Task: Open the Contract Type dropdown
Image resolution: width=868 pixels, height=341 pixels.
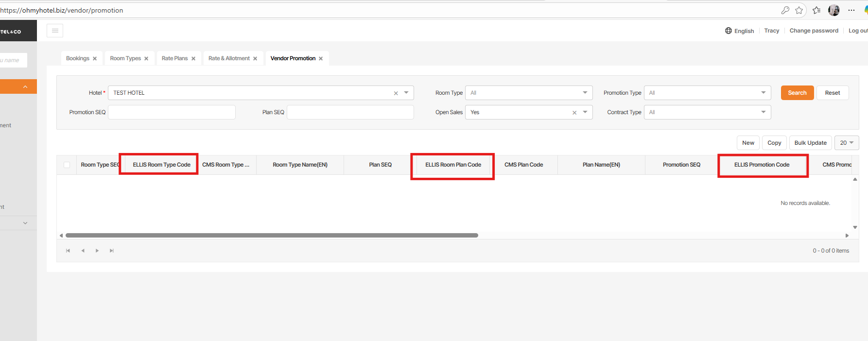Action: 763,112
